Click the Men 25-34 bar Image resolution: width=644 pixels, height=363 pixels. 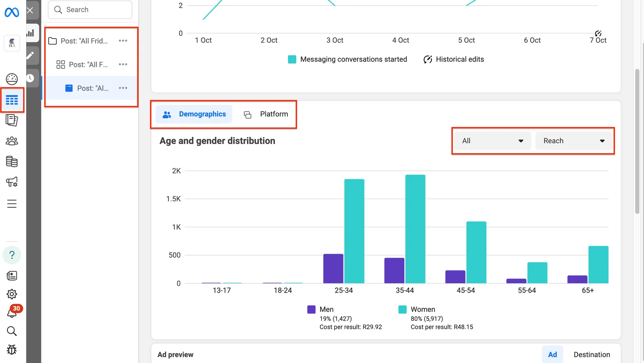333,269
